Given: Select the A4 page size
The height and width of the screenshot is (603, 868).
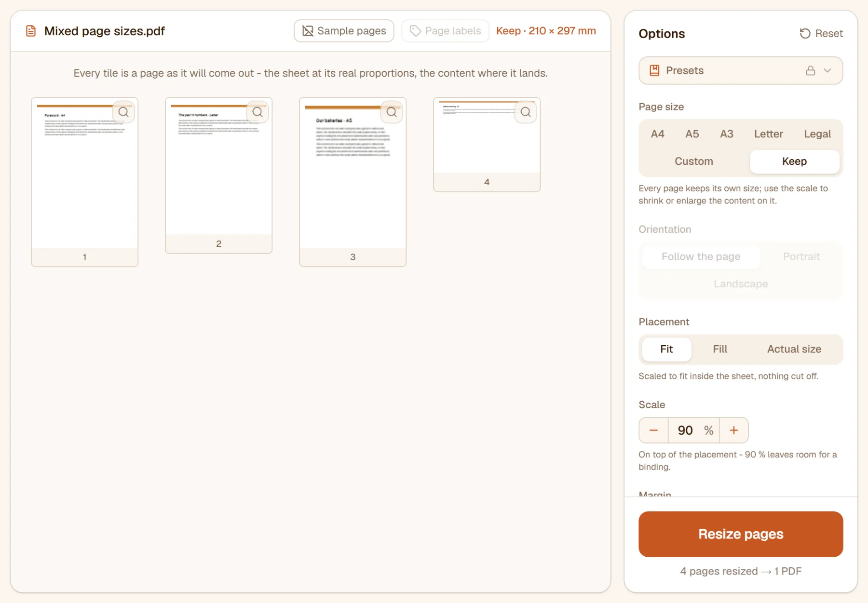Looking at the screenshot, I should coord(657,134).
